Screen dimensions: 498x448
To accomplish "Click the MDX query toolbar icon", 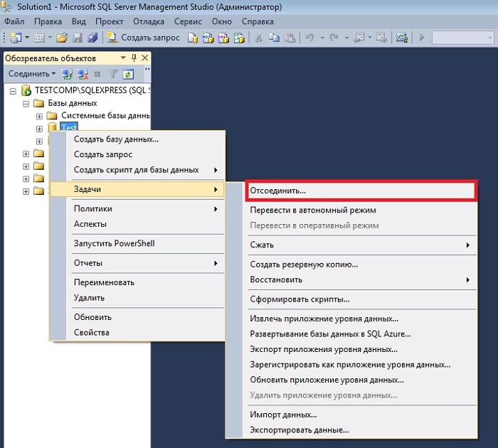I will coord(208,38).
